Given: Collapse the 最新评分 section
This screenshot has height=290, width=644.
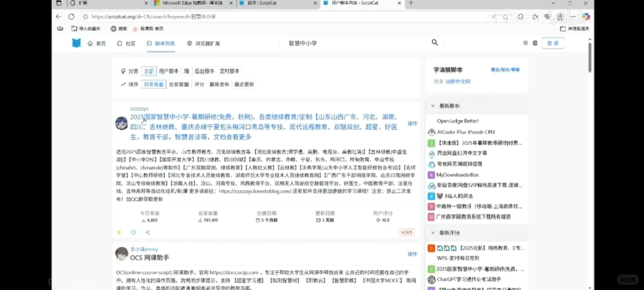Looking at the screenshot, I should click(x=433, y=233).
